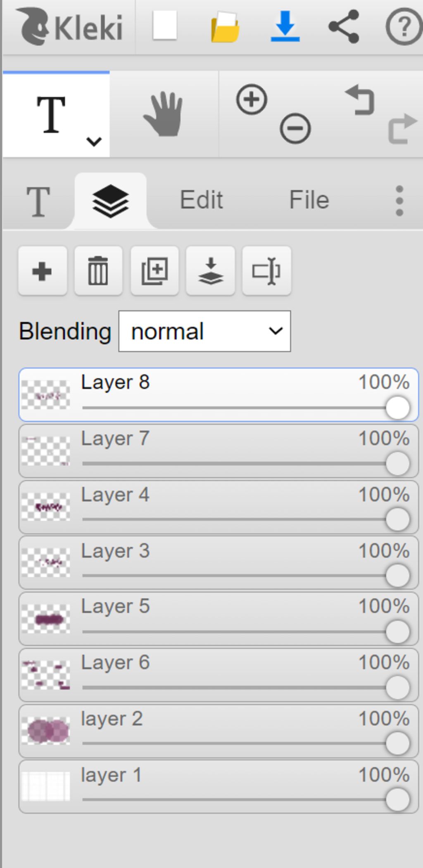The height and width of the screenshot is (868, 423).
Task: Expand the Text tool chevron menu
Action: click(x=94, y=142)
